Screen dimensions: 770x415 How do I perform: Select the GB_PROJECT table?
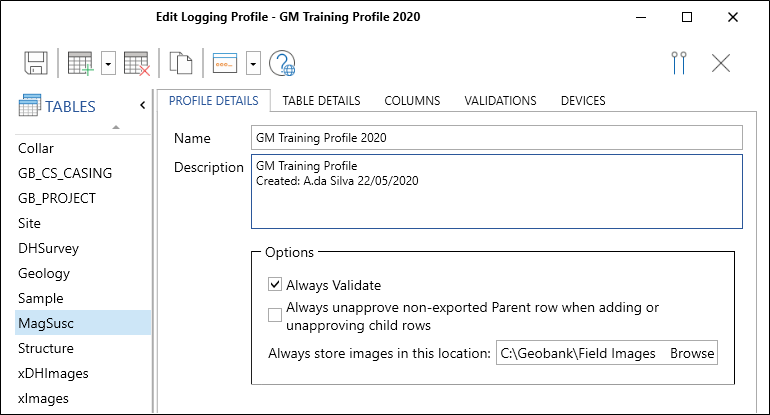(x=83, y=198)
